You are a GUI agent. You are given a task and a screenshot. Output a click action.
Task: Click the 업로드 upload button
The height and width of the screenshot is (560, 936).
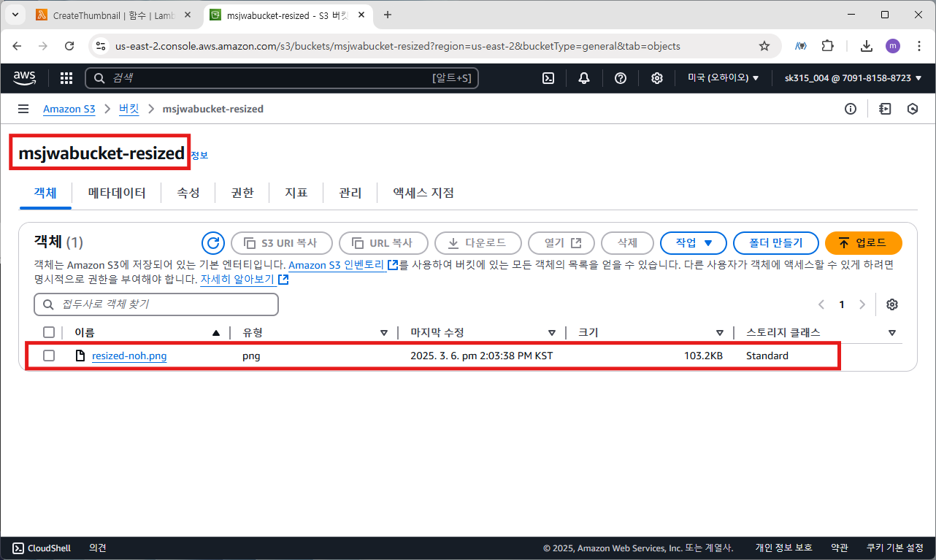point(864,243)
